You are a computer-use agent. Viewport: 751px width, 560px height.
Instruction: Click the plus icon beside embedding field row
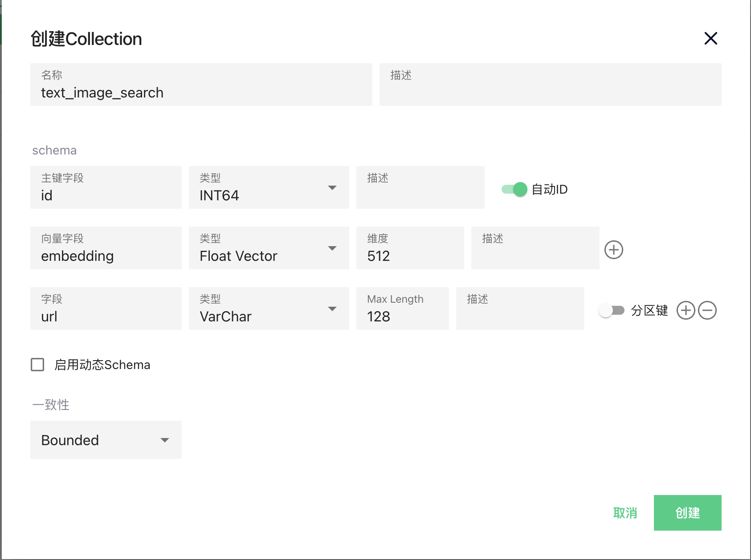[x=613, y=250]
